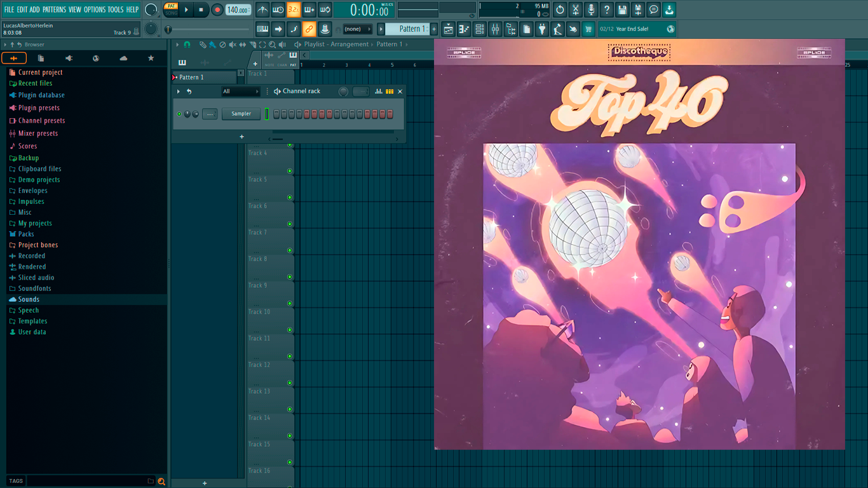The width and height of the screenshot is (868, 488).
Task: Adjust the main volume knob
Action: pyautogui.click(x=151, y=10)
